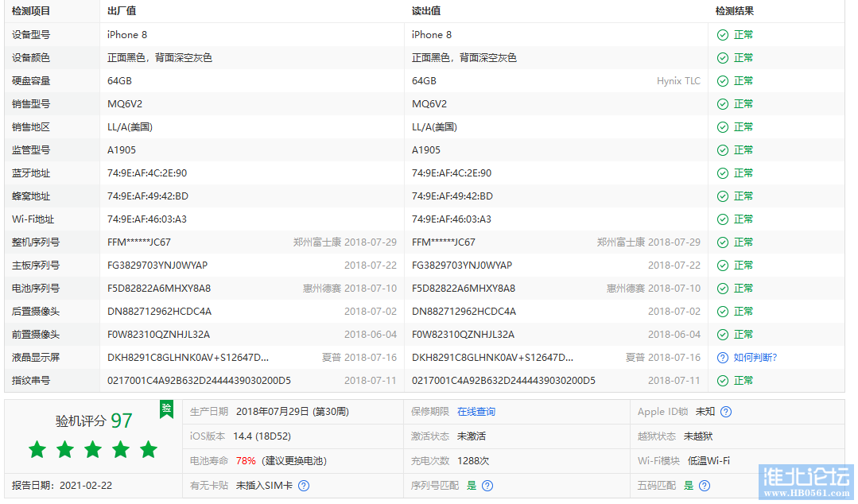
Task: Click the red 78% battery life value
Action: 246,461
